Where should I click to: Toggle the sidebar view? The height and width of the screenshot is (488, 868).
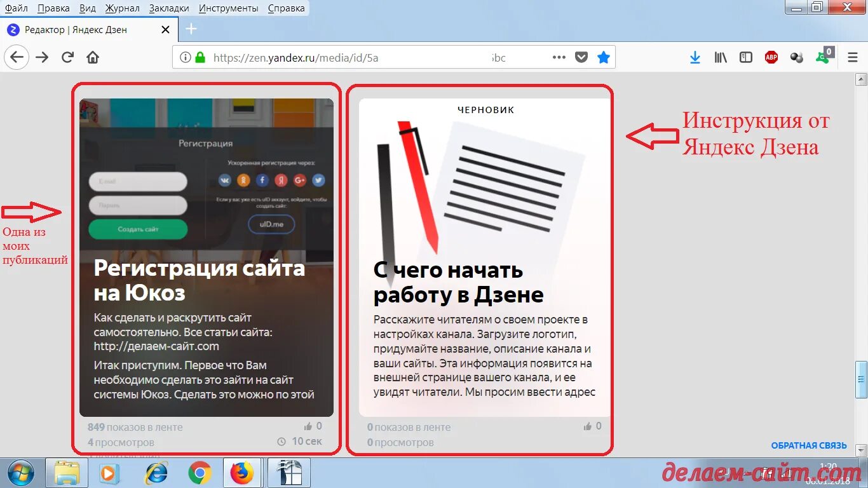coord(746,57)
